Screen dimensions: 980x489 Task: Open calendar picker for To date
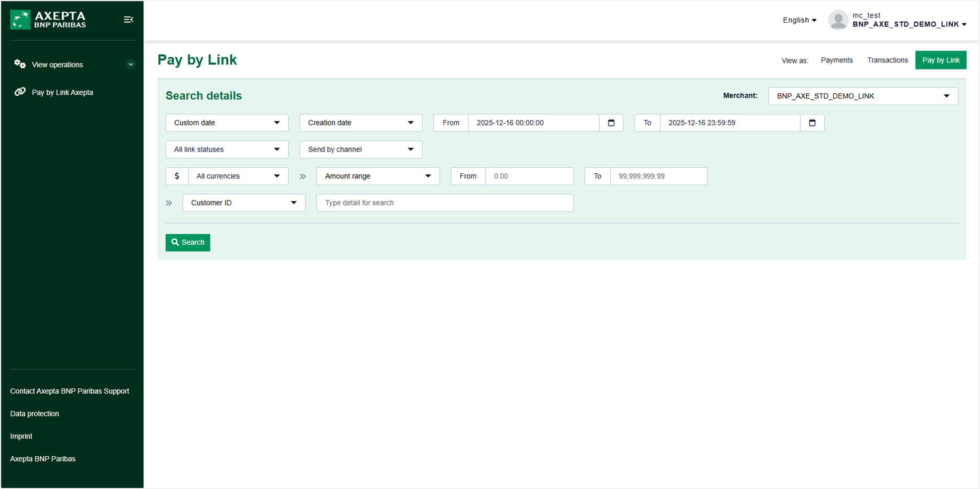click(x=812, y=123)
